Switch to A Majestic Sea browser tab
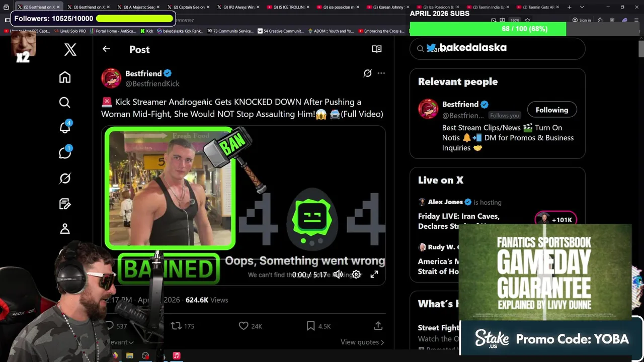This screenshot has height=362, width=644. coord(137,7)
